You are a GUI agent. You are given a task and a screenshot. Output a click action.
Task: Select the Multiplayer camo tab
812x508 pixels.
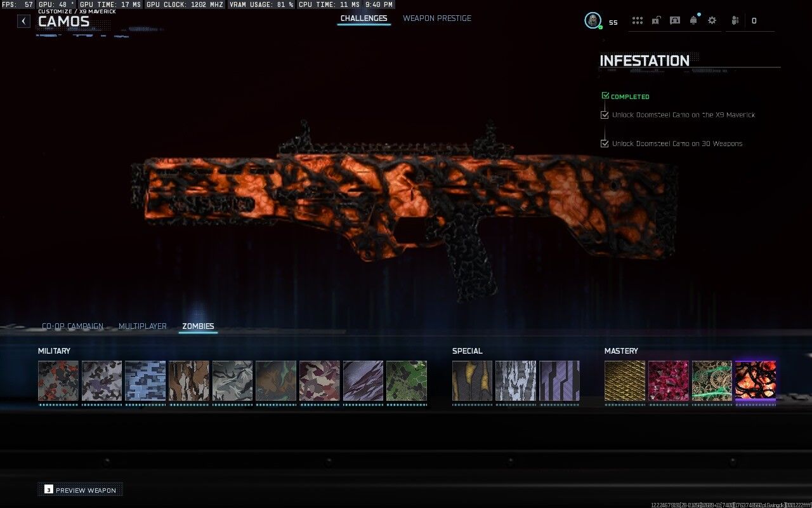143,326
